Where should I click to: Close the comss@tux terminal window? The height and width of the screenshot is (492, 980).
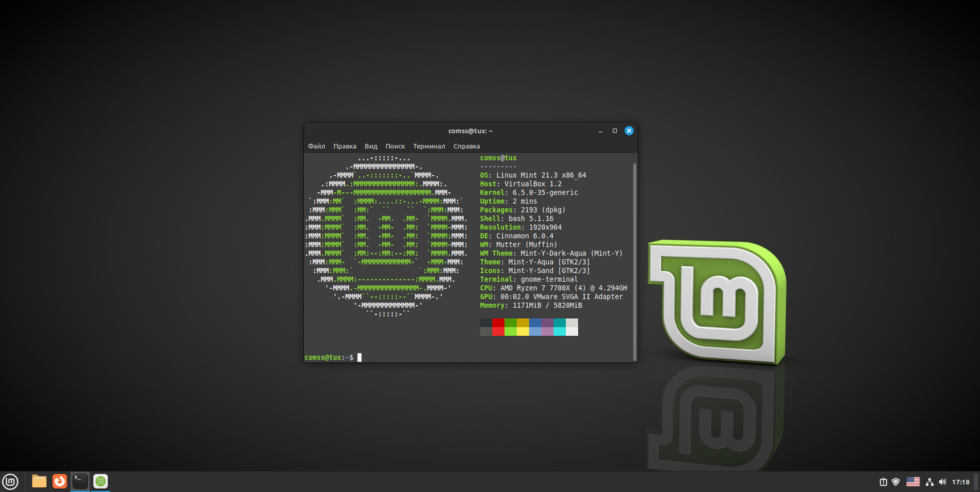(x=629, y=131)
